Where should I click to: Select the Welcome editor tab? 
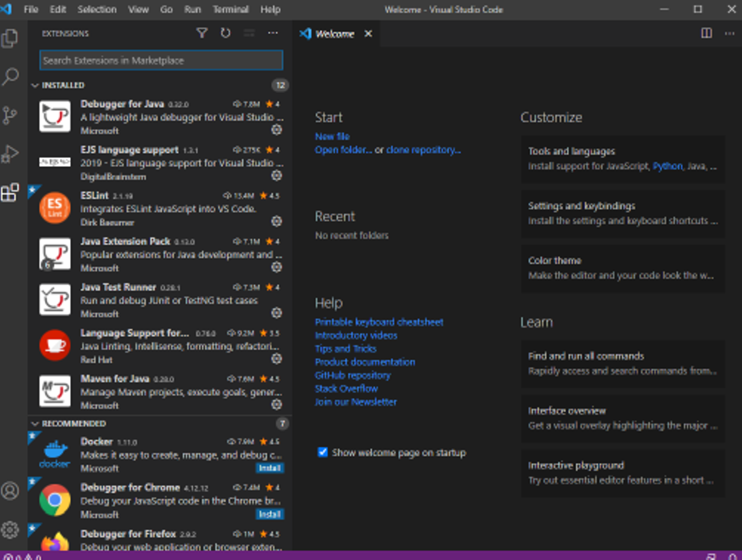(x=334, y=34)
